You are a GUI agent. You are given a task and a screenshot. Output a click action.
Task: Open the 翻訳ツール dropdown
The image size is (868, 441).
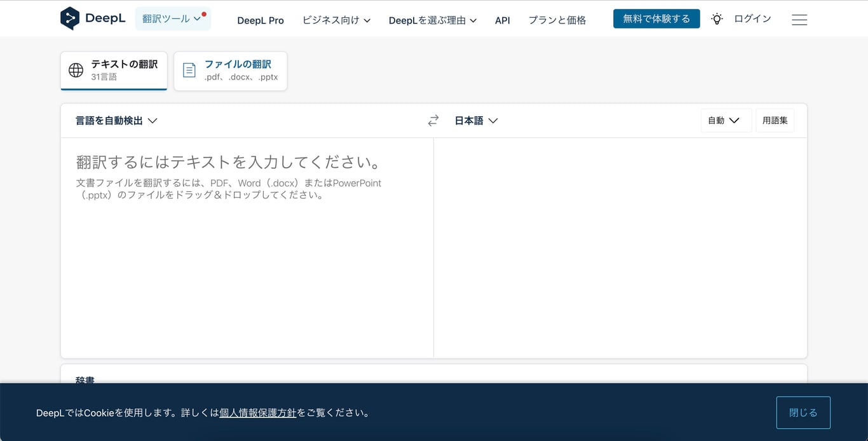pos(173,19)
